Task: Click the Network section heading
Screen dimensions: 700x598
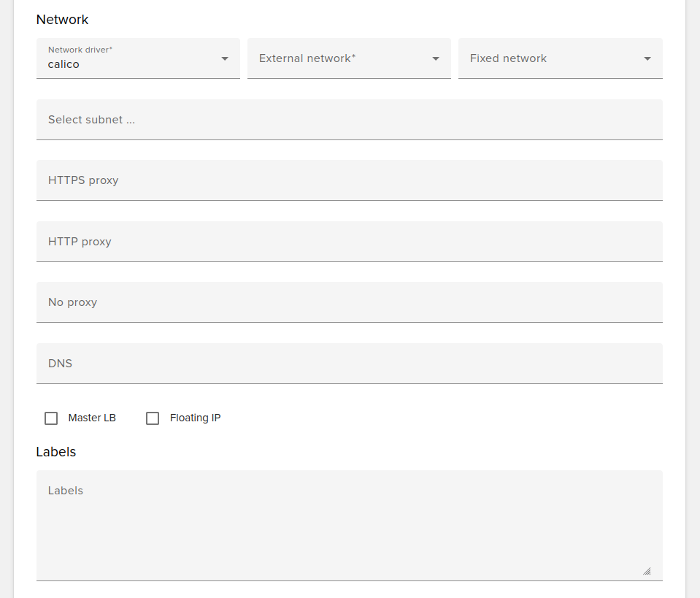Action: tap(62, 20)
